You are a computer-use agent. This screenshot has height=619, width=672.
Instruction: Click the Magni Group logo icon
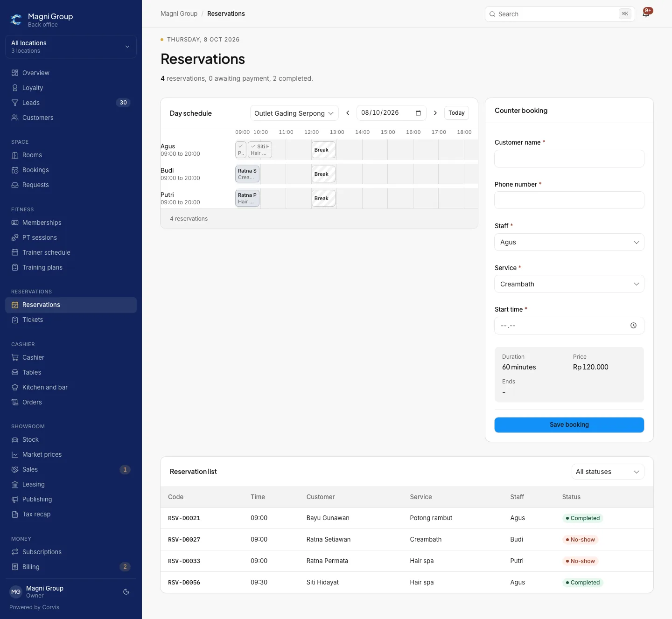coord(16,20)
